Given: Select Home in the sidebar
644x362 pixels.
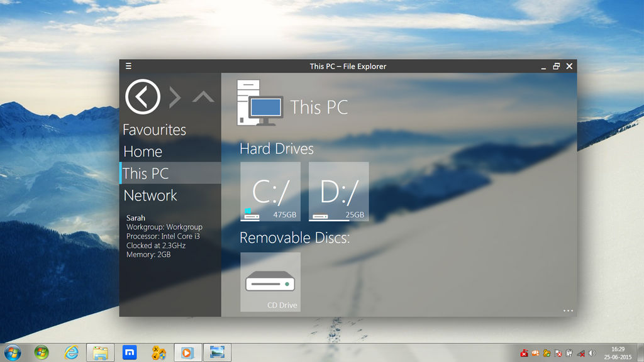Looking at the screenshot, I should click(143, 151).
